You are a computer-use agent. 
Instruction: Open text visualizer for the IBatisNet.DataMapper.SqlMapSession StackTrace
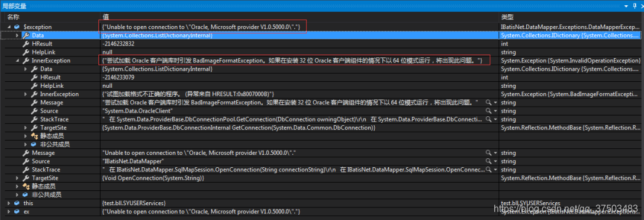[488, 170]
